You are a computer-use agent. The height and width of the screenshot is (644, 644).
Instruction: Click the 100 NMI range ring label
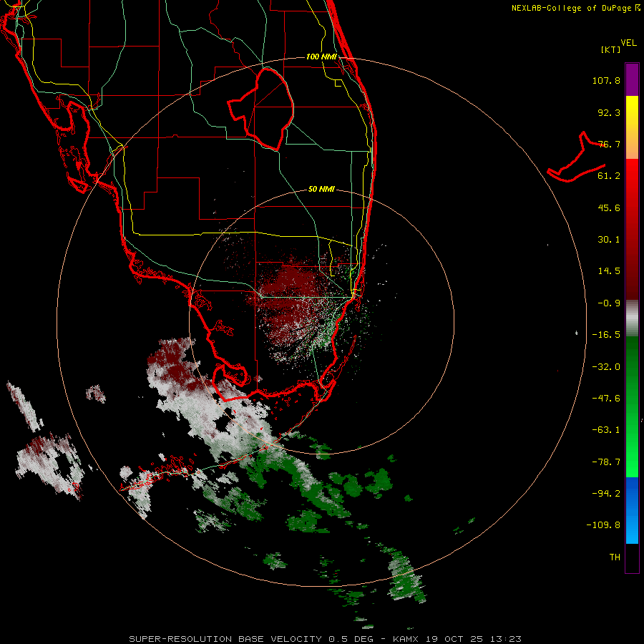(321, 57)
